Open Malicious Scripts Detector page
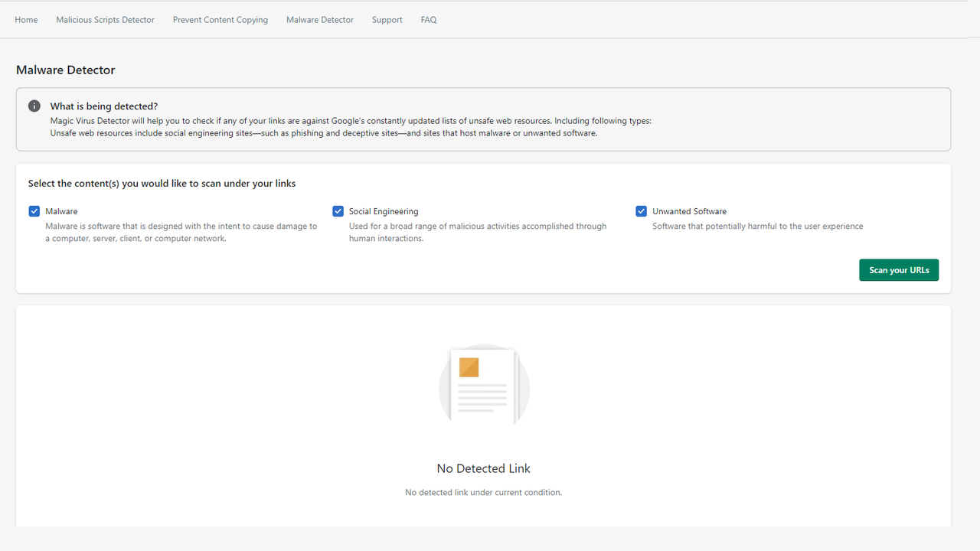This screenshot has height=551, width=980. click(x=105, y=20)
